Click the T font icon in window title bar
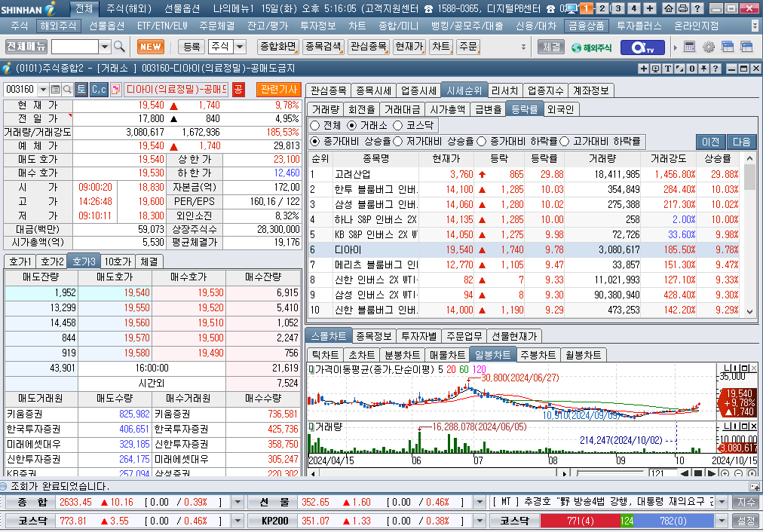 coord(668,69)
